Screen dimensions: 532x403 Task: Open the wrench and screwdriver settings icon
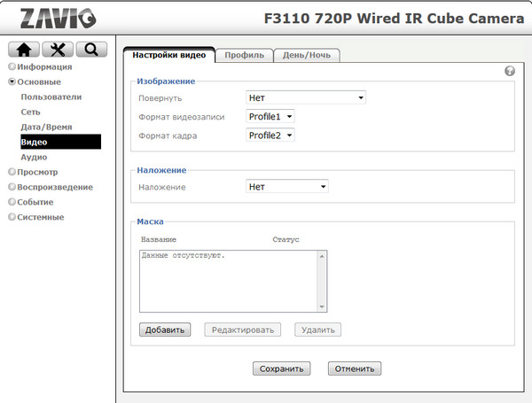pos(58,50)
